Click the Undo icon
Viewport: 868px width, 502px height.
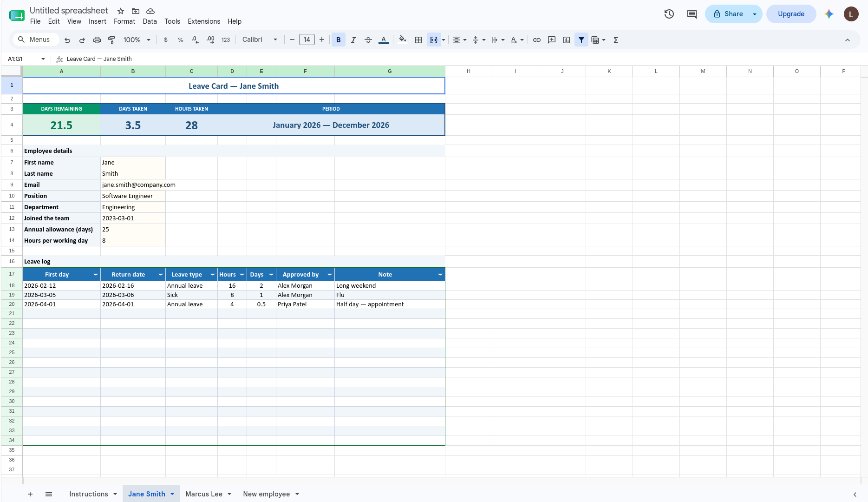point(67,40)
